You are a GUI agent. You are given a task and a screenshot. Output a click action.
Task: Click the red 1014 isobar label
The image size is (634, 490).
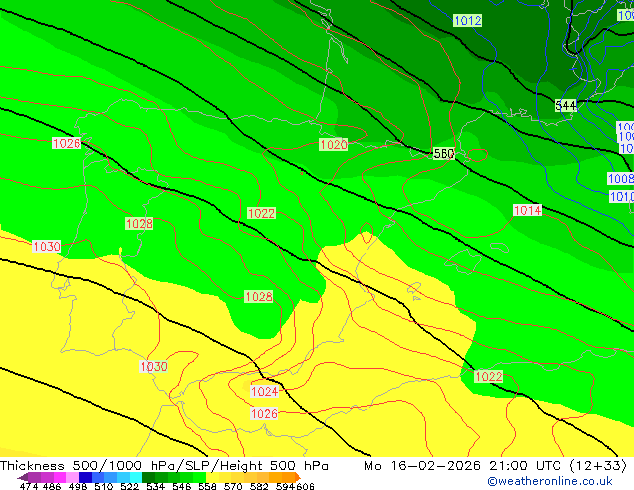tap(527, 210)
